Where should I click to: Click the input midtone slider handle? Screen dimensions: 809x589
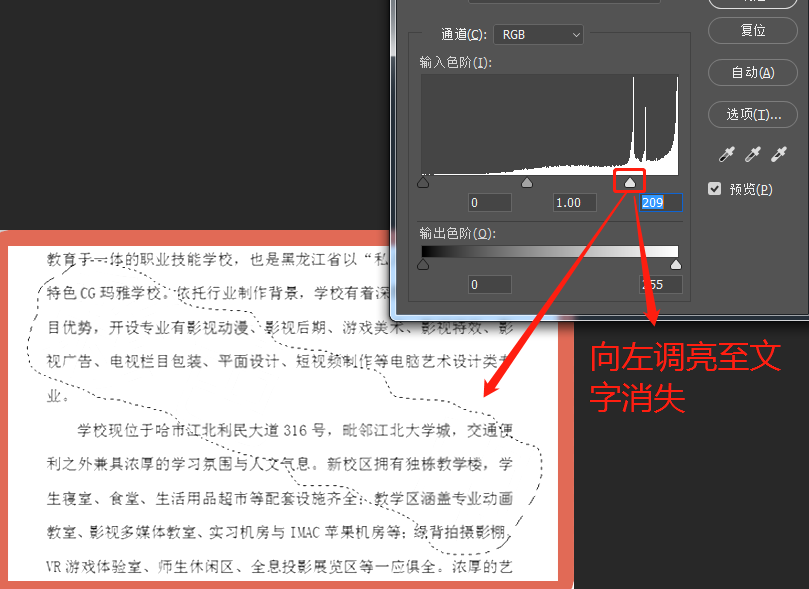tap(527, 183)
